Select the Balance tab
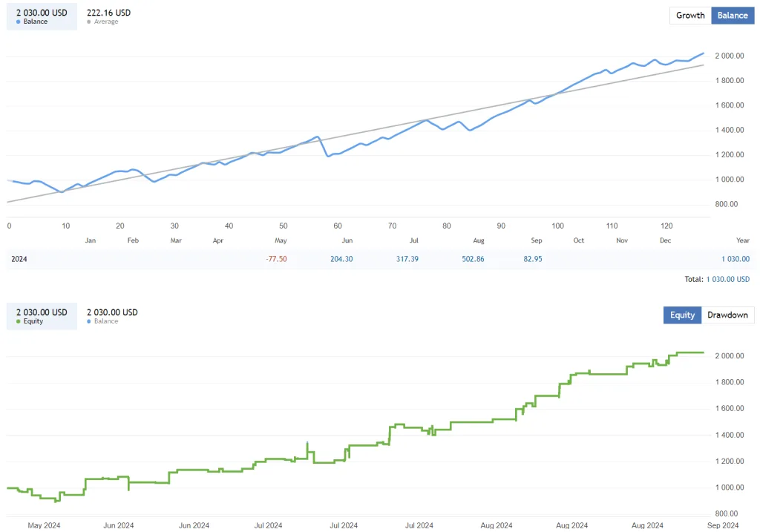Image resolution: width=760 pixels, height=532 pixels. (733, 15)
